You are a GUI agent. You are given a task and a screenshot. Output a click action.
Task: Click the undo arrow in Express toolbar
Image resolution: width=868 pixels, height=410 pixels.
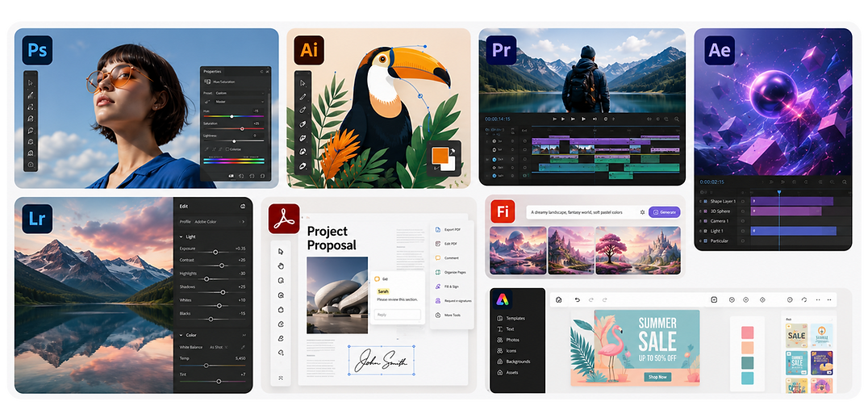(578, 299)
